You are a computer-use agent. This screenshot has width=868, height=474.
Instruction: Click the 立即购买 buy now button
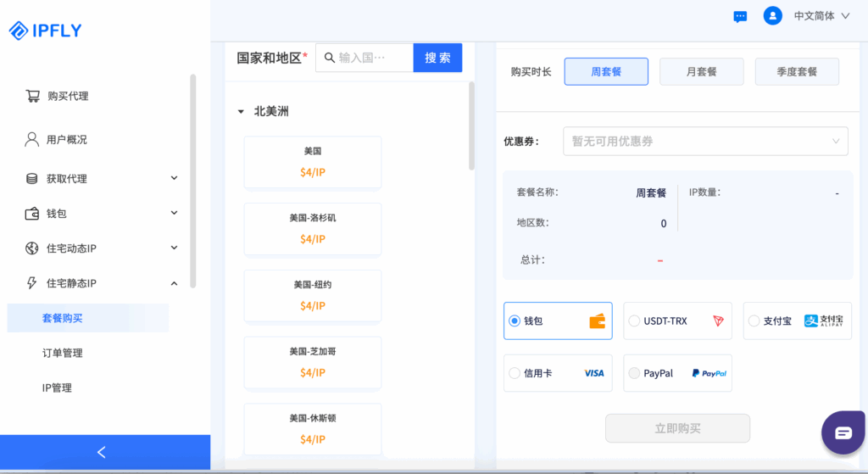coord(677,428)
